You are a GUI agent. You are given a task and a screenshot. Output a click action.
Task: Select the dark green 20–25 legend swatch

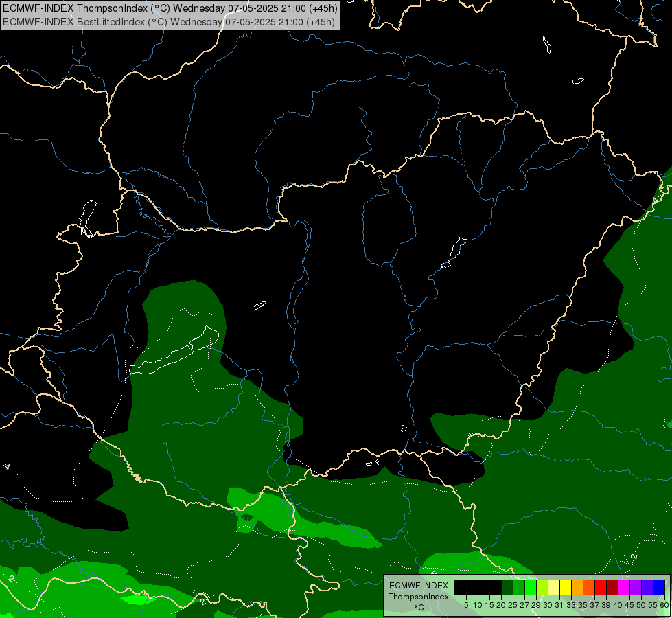coord(507,588)
